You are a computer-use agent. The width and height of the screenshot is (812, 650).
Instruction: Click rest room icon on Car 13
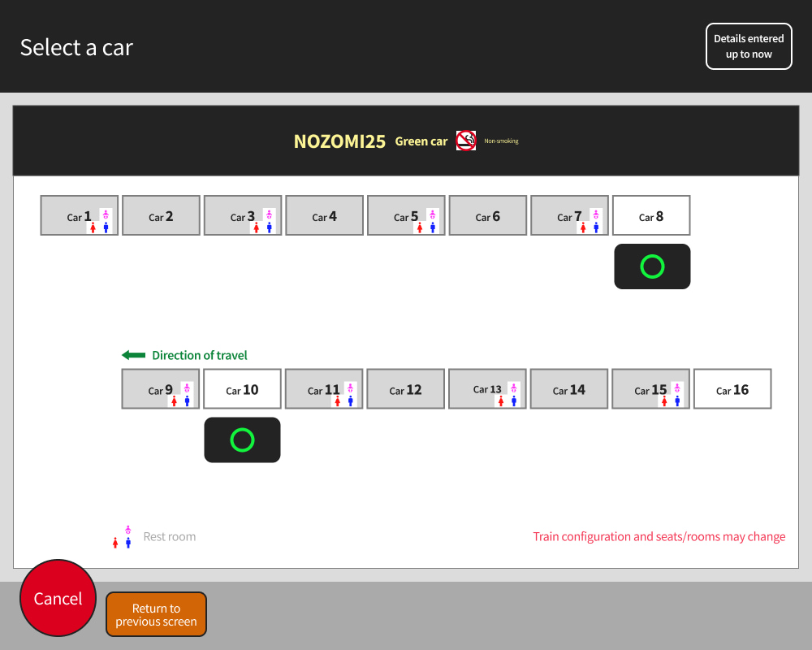click(x=508, y=395)
